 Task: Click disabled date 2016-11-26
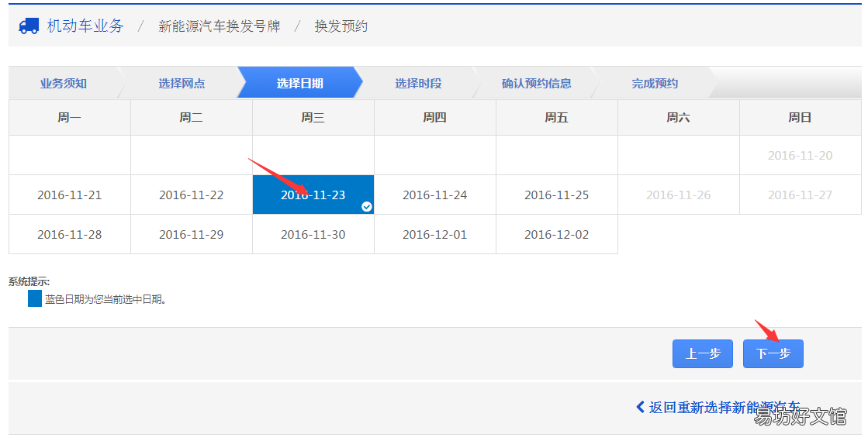pyautogui.click(x=679, y=195)
